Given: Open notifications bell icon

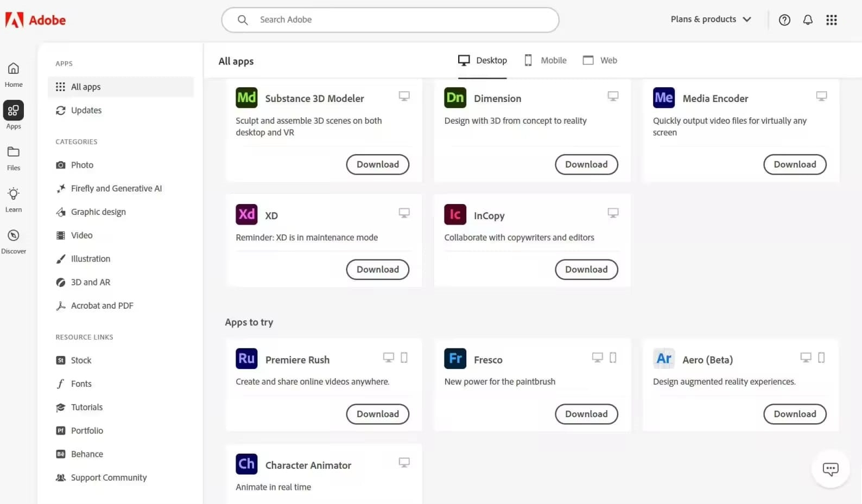Looking at the screenshot, I should click(808, 20).
